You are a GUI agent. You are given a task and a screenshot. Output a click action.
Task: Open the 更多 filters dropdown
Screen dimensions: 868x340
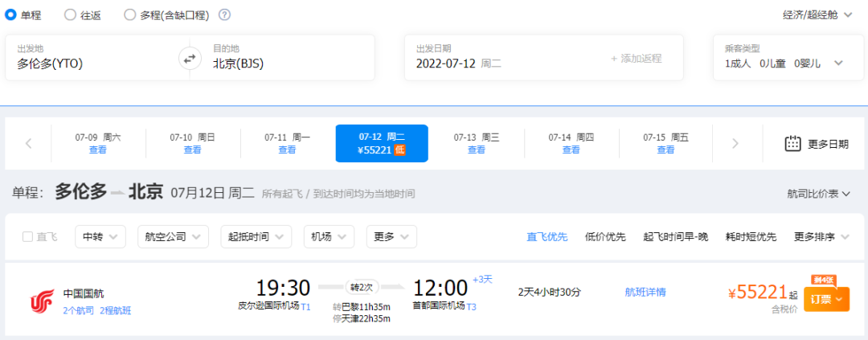391,237
